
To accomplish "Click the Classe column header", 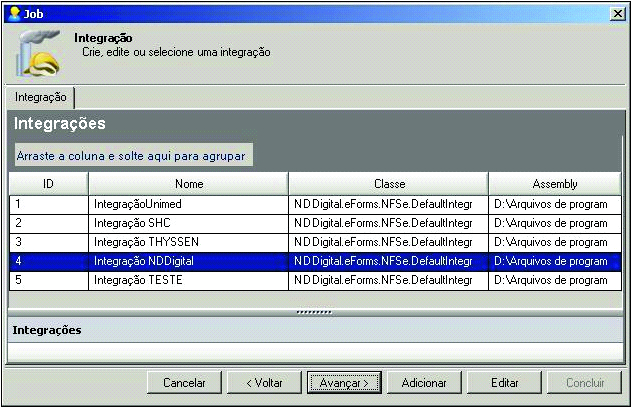I will (389, 184).
